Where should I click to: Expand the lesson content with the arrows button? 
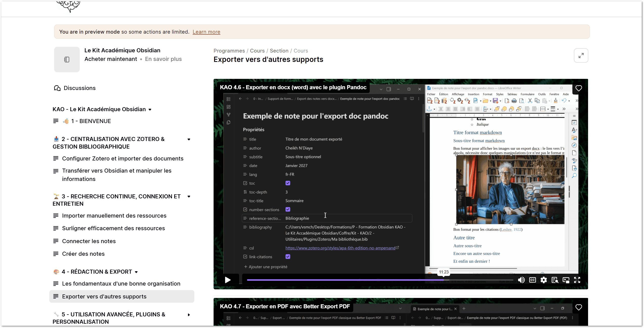[581, 55]
